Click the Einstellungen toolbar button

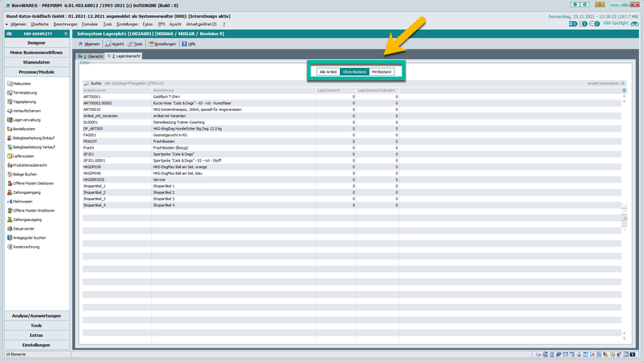point(162,44)
